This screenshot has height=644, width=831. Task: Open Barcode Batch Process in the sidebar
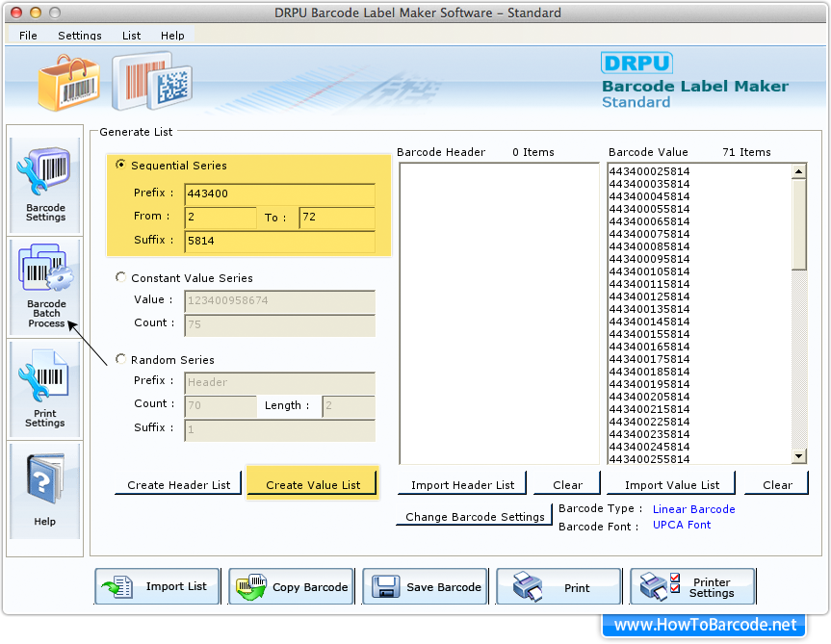click(45, 287)
